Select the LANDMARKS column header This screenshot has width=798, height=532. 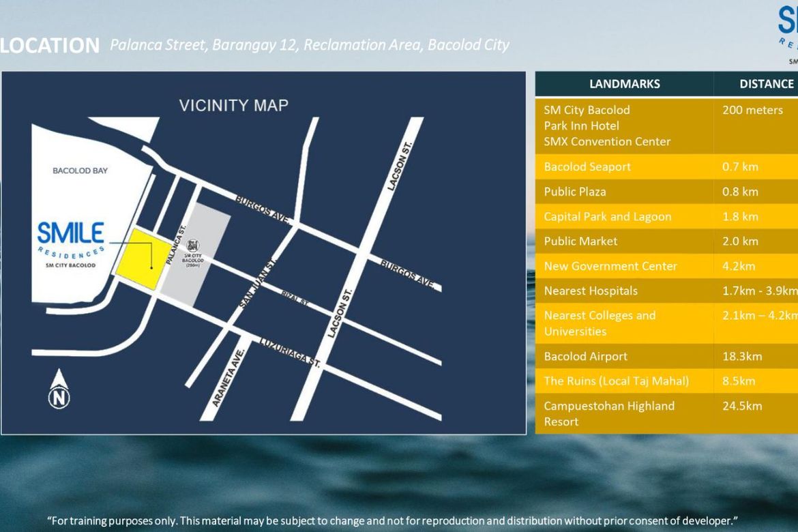pyautogui.click(x=625, y=84)
